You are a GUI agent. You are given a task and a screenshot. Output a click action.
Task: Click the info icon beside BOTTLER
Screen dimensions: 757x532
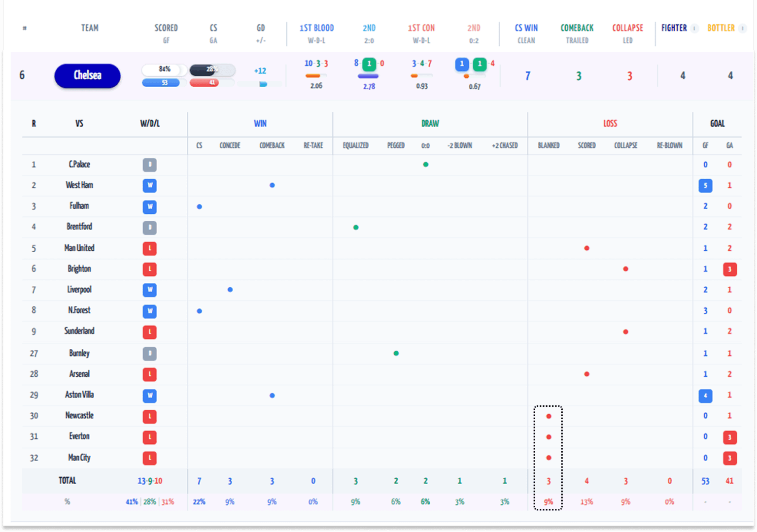[x=743, y=28]
